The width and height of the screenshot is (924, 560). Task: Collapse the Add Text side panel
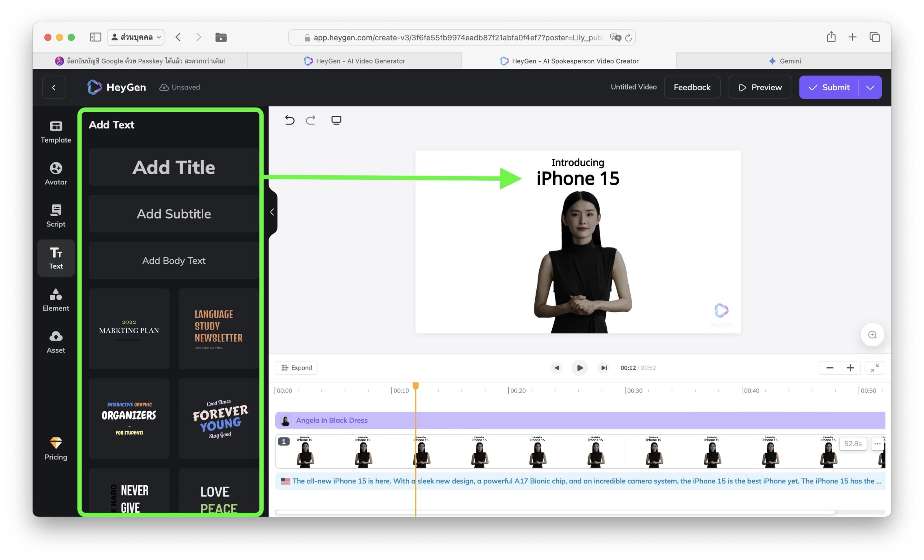(272, 212)
